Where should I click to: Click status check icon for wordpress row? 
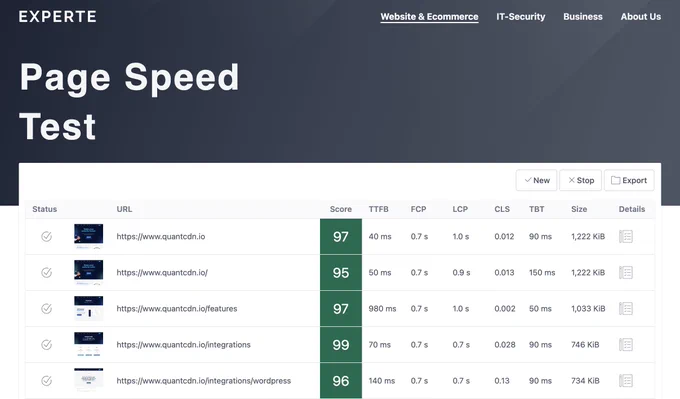pos(46,380)
